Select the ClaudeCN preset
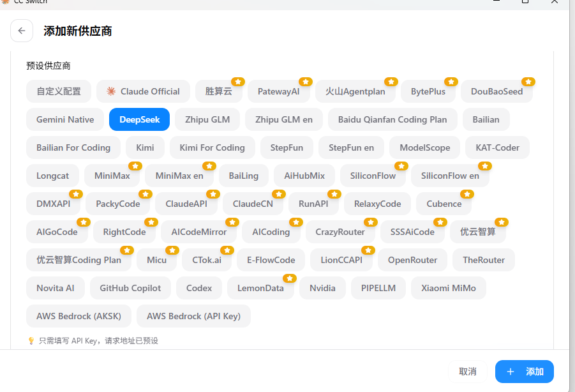This screenshot has width=575, height=392. pyautogui.click(x=253, y=204)
